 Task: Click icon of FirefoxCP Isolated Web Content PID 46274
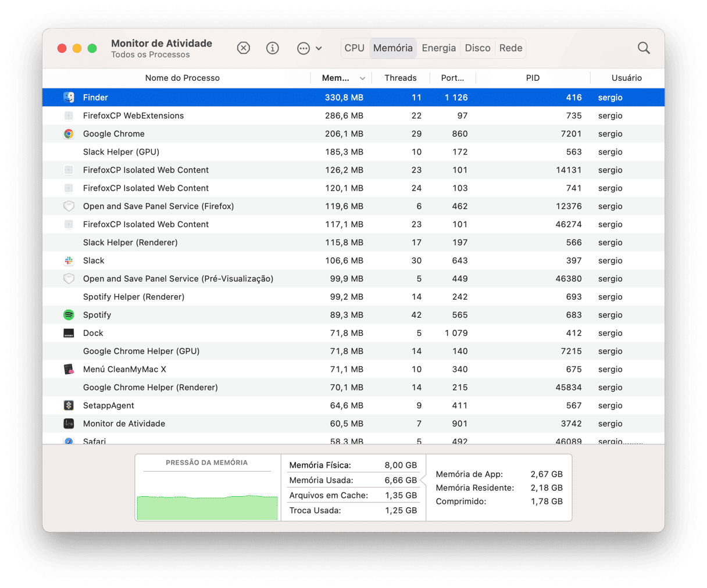(x=69, y=224)
